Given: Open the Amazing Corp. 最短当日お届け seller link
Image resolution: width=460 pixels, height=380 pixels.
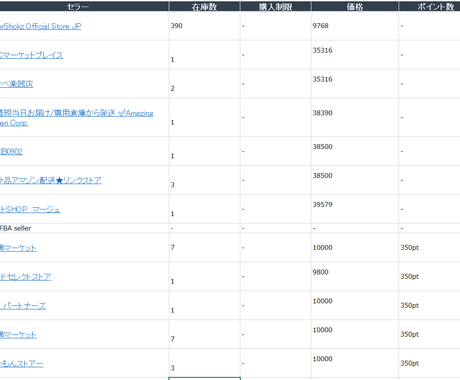Looking at the screenshot, I should pos(76,118).
